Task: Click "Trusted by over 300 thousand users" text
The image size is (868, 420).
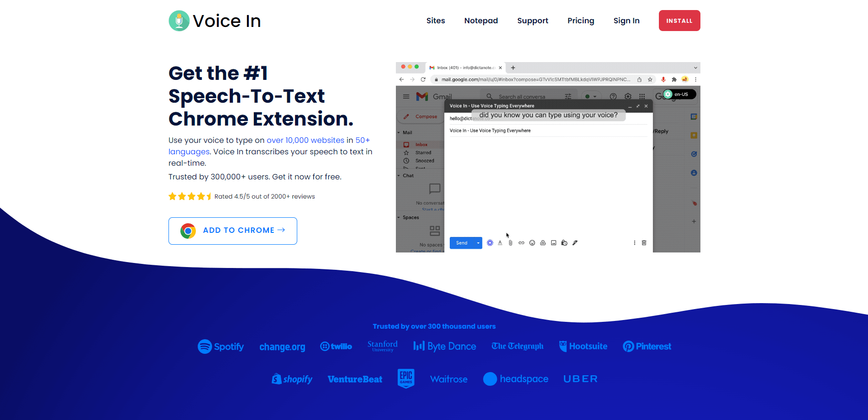Action: (x=434, y=326)
